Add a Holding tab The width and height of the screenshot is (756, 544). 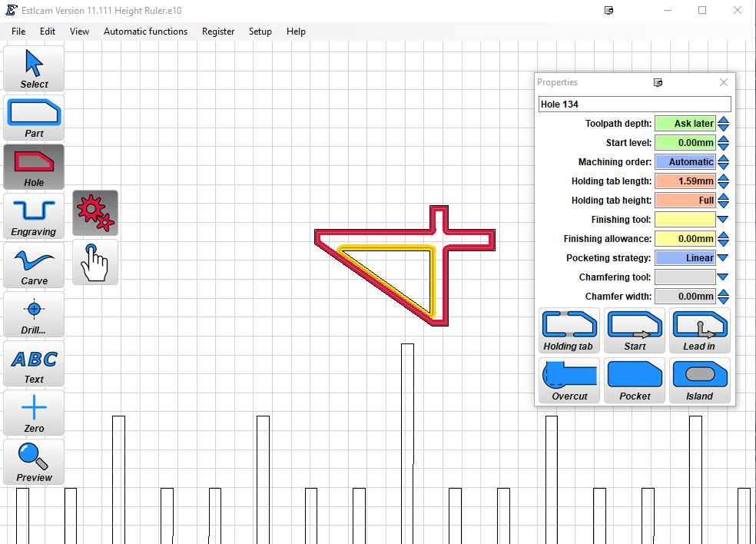[569, 331]
